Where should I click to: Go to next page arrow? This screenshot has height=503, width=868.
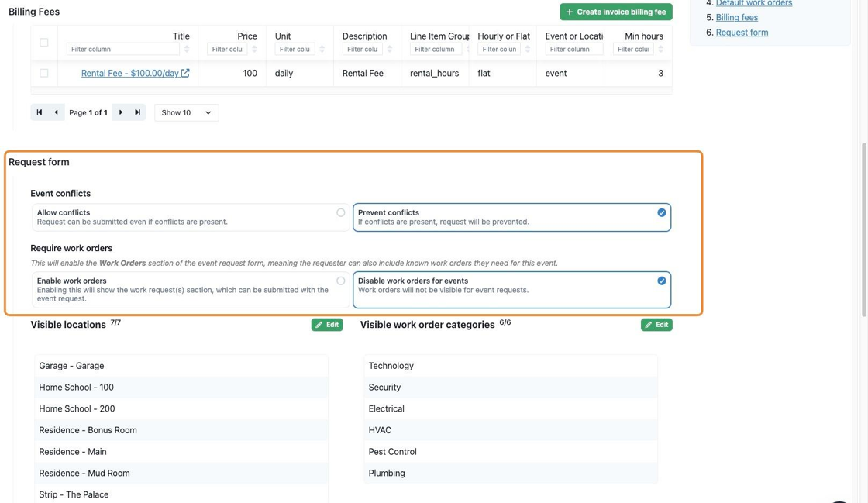pyautogui.click(x=121, y=112)
